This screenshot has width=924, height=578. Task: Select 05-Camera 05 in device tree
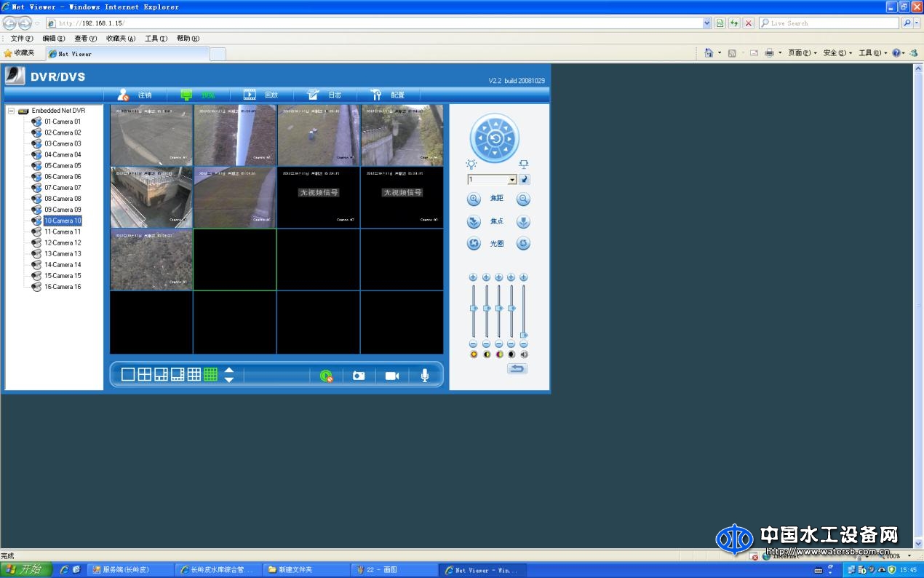click(x=63, y=166)
